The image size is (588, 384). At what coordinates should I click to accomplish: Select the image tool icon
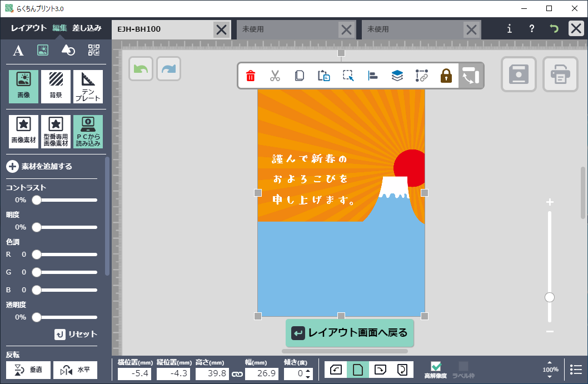(x=43, y=50)
